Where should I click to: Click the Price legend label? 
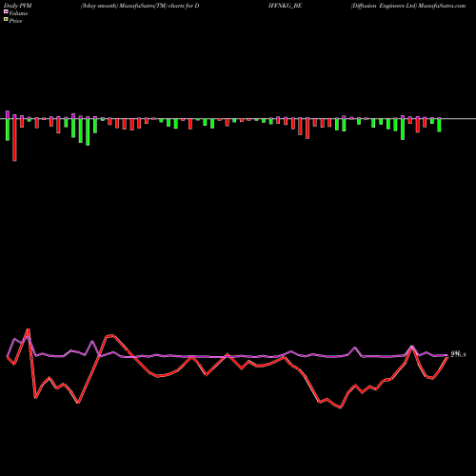(x=15, y=21)
